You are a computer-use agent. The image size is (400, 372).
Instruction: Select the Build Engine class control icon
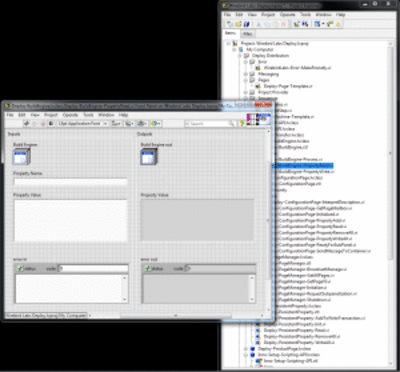pyautogui.click(x=22, y=157)
